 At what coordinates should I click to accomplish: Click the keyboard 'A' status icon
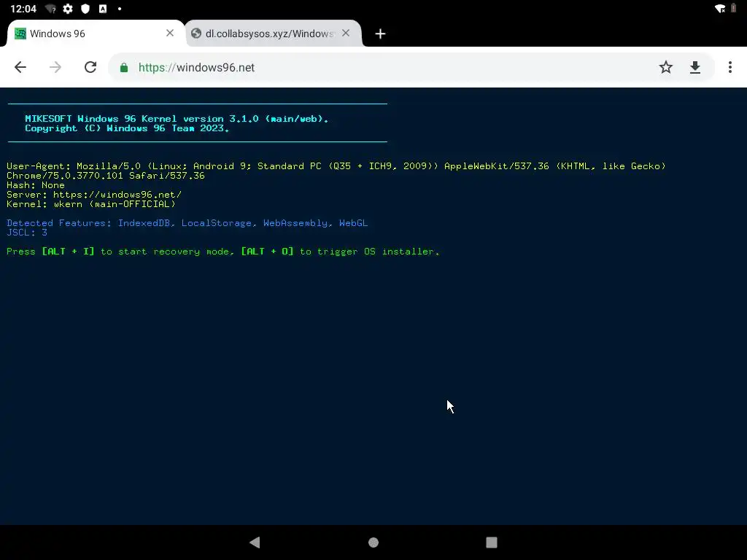click(103, 9)
